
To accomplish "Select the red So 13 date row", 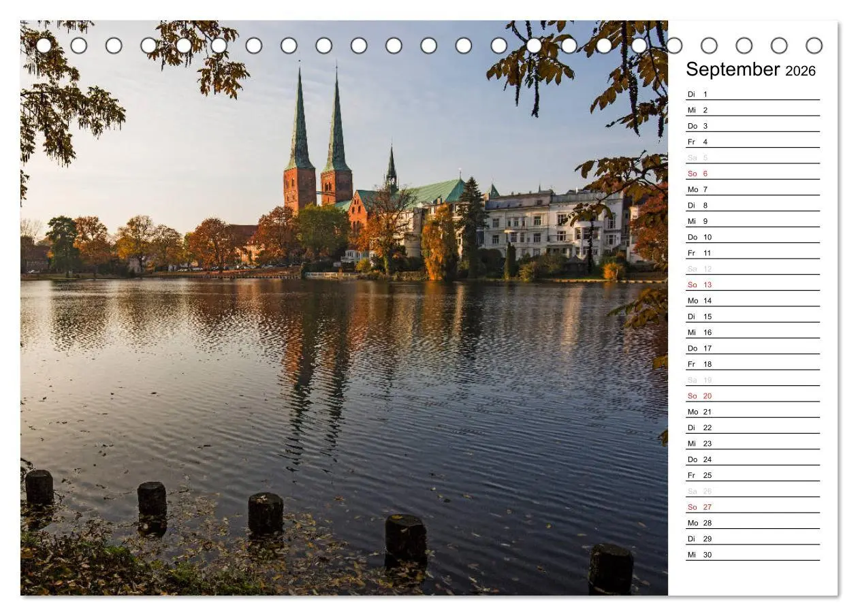I will pyautogui.click(x=752, y=285).
